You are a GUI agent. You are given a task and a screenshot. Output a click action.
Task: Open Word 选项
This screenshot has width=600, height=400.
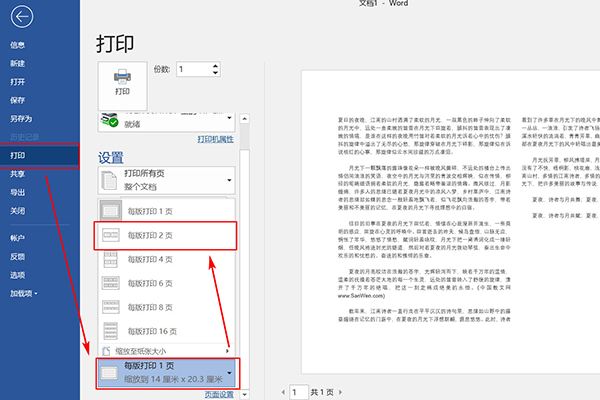[18, 275]
